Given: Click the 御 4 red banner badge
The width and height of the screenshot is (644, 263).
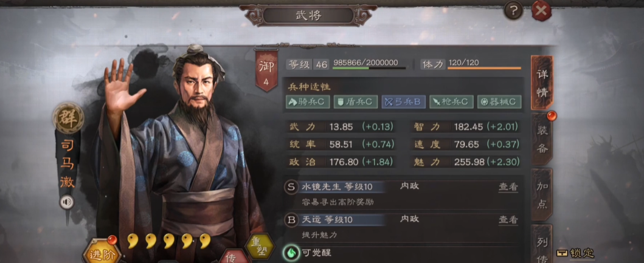Looking at the screenshot, I should pyautogui.click(x=266, y=70).
